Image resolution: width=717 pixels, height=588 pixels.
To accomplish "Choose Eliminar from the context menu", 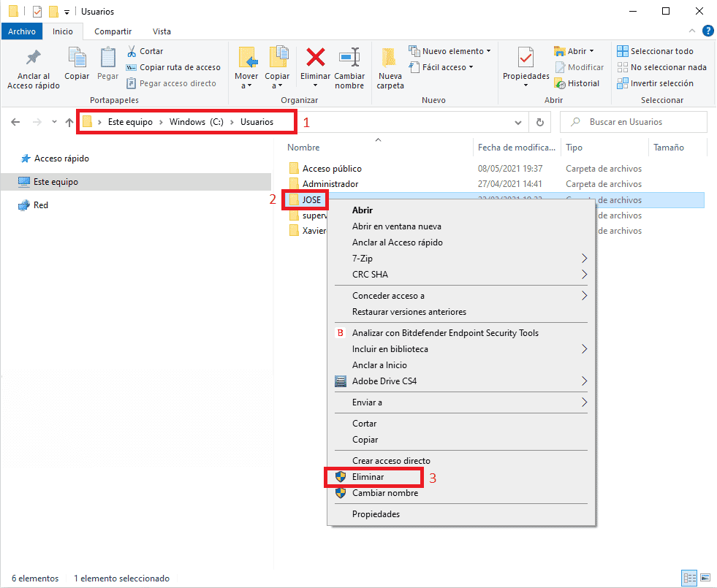I will 369,477.
